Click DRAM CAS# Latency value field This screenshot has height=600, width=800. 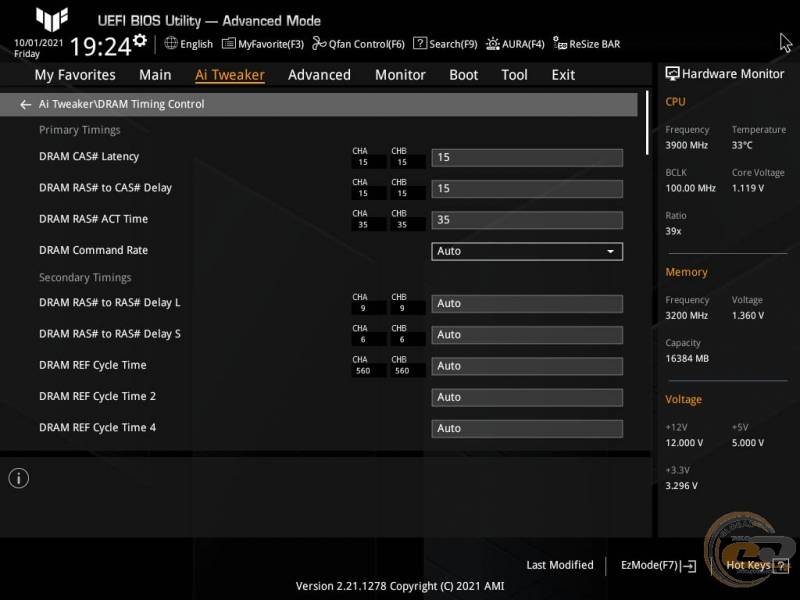[527, 158]
